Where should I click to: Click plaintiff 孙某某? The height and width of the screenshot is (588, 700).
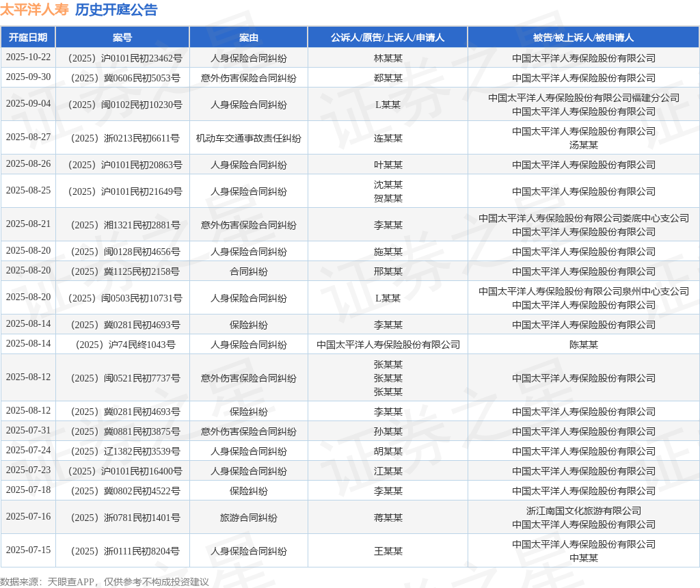[388, 431]
